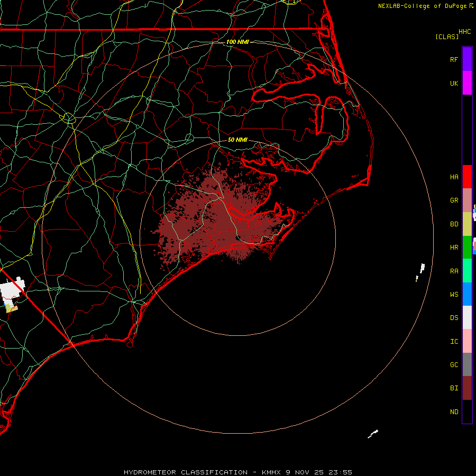
Task: Click the purple RF legend color swatch
Action: click(x=467, y=59)
